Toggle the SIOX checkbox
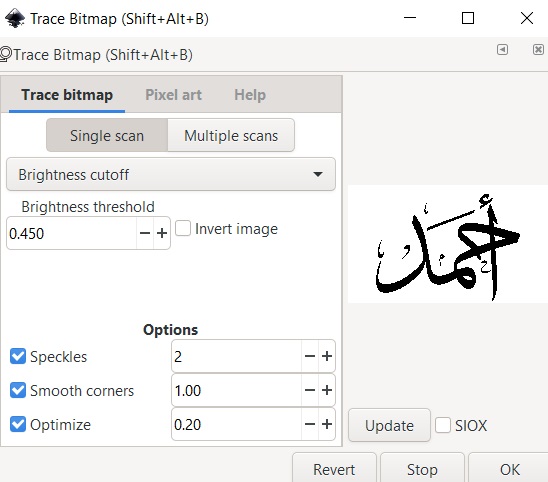The width and height of the screenshot is (548, 482). pos(442,425)
